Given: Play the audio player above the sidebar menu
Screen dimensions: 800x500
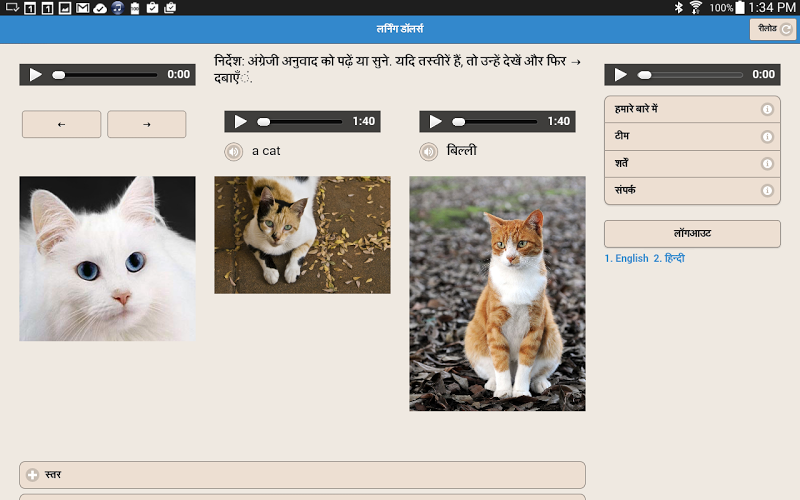Looking at the screenshot, I should pyautogui.click(x=620, y=74).
